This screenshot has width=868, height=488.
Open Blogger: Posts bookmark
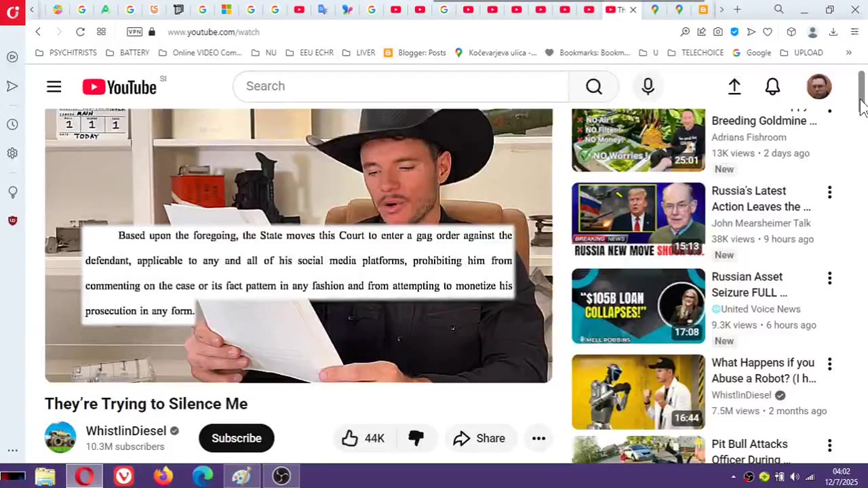[414, 52]
